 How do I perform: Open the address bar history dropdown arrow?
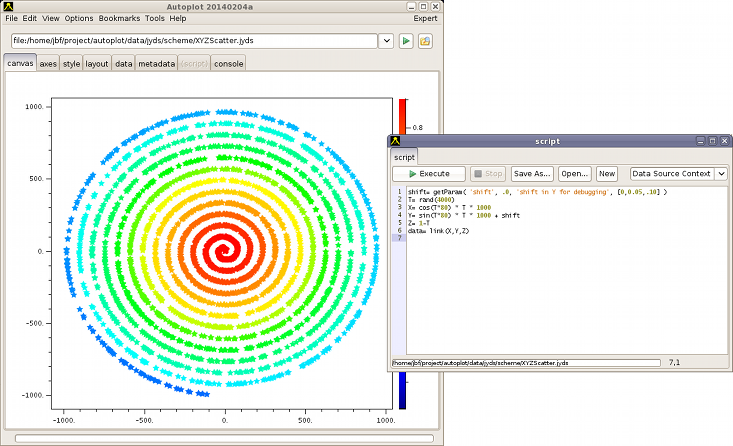385,41
